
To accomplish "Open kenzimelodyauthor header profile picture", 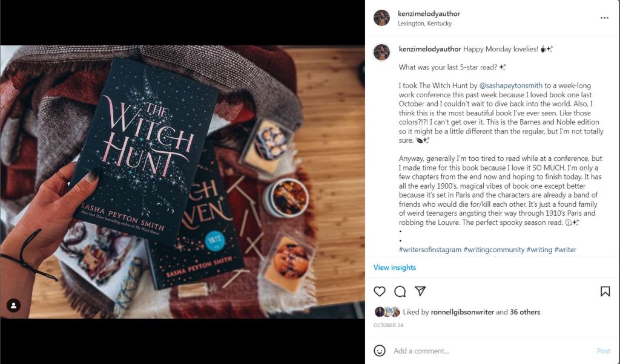I will click(x=381, y=18).
